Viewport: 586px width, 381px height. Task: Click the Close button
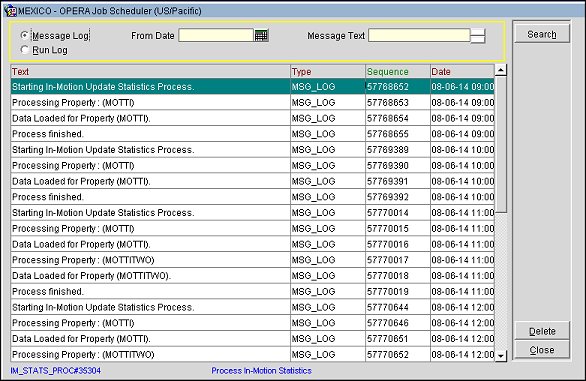pyautogui.click(x=542, y=350)
